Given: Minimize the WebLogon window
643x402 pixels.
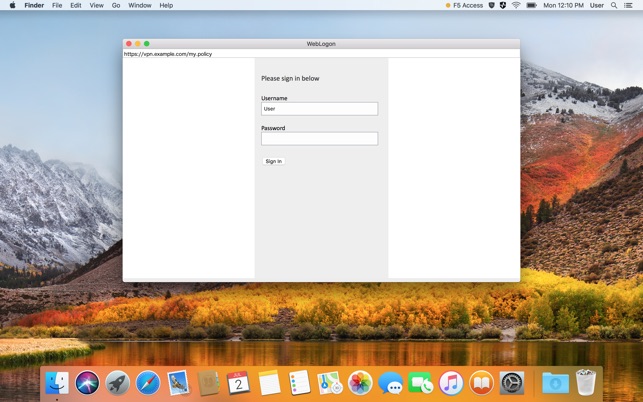Looking at the screenshot, I should [138, 43].
